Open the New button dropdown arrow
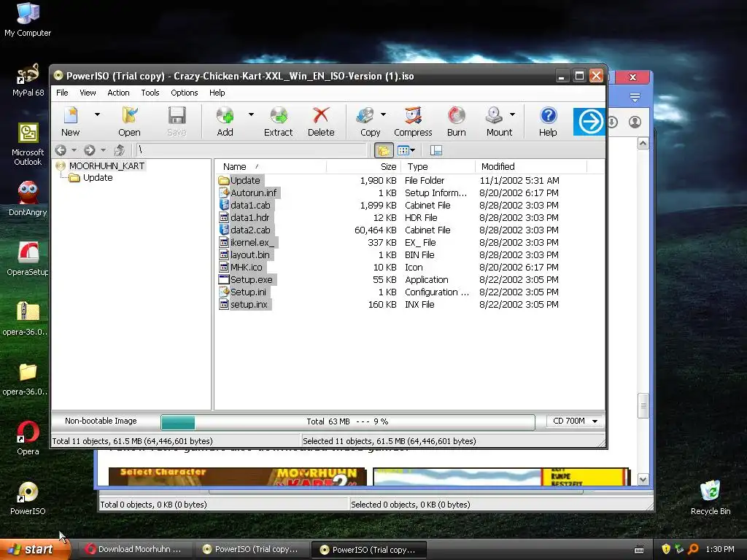 pos(97,114)
